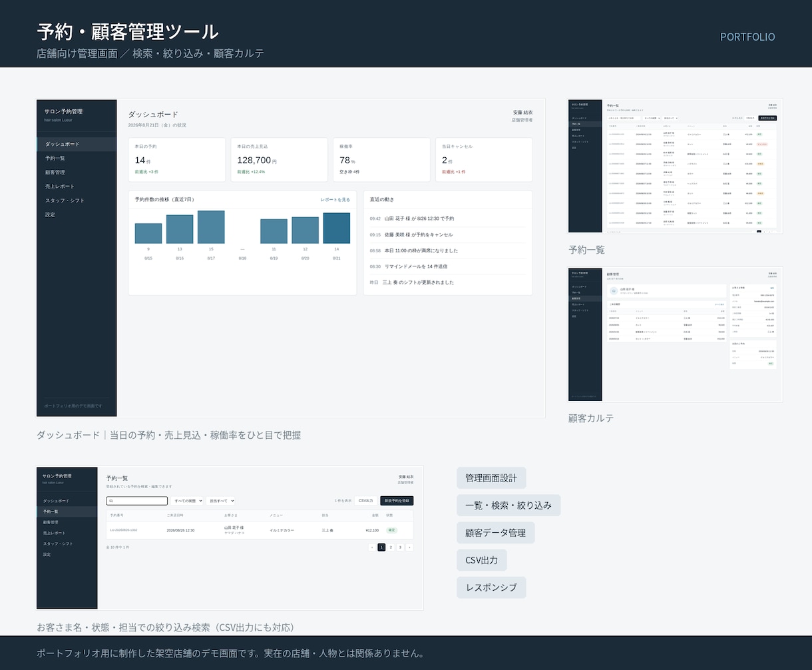Click 2026/08/26 12:30 in search result row
The width and height of the screenshot is (812, 670).
point(180,530)
